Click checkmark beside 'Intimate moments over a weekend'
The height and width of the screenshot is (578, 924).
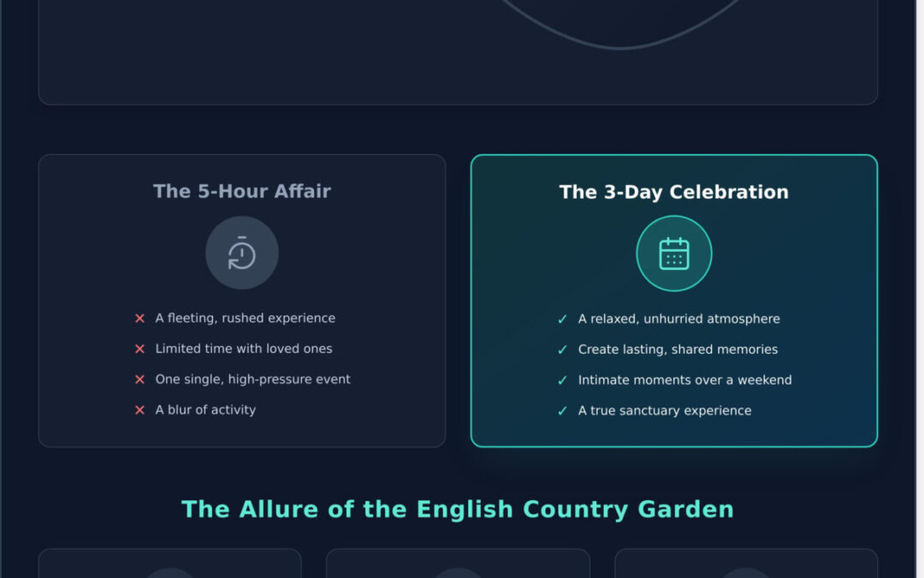coord(562,380)
